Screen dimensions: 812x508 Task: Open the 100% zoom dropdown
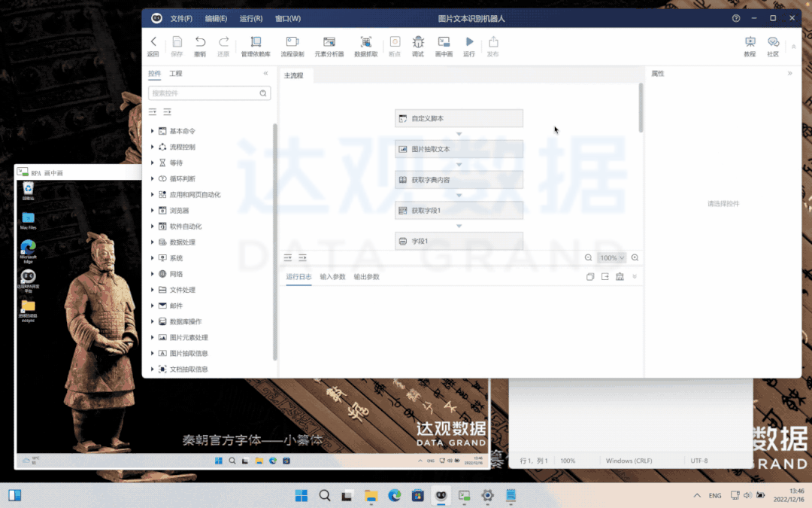click(611, 257)
